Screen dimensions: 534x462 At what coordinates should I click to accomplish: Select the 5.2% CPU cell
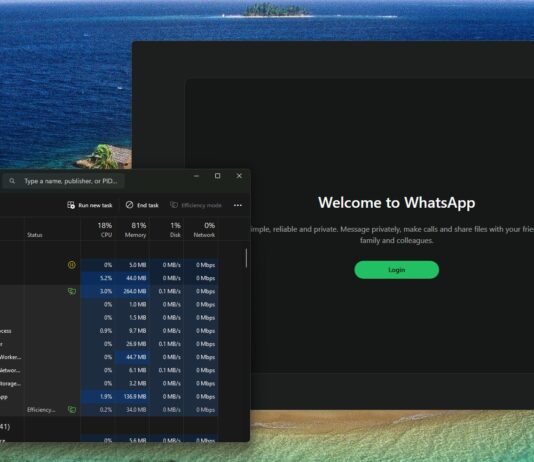(98, 278)
